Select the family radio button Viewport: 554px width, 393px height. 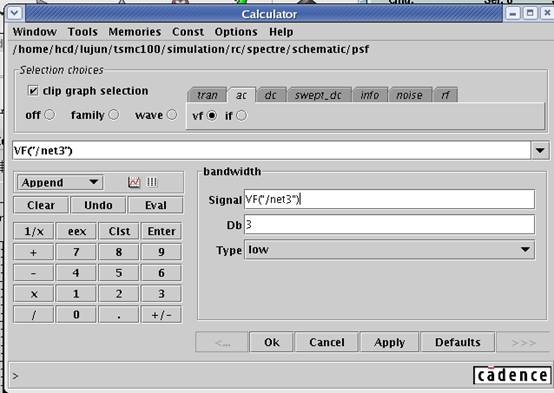114,115
